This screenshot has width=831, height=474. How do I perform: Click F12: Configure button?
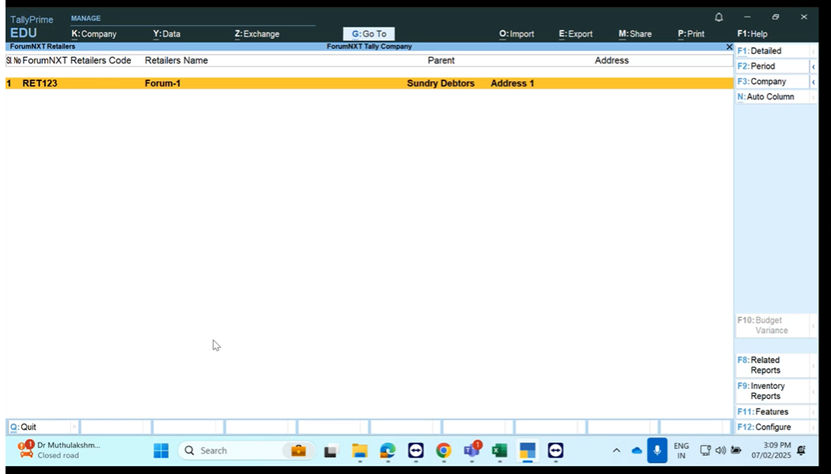tap(772, 427)
